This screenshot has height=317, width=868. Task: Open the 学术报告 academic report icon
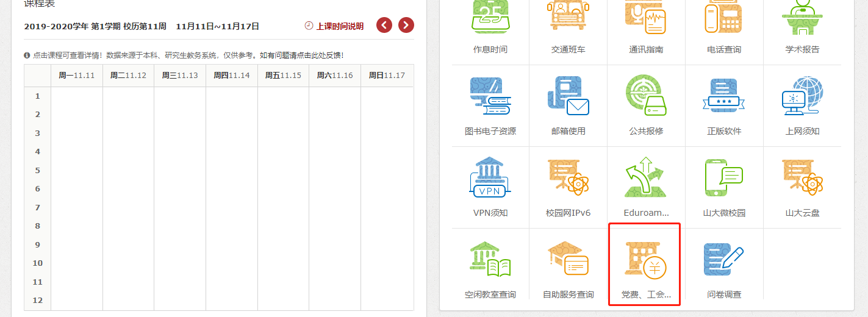(x=802, y=17)
